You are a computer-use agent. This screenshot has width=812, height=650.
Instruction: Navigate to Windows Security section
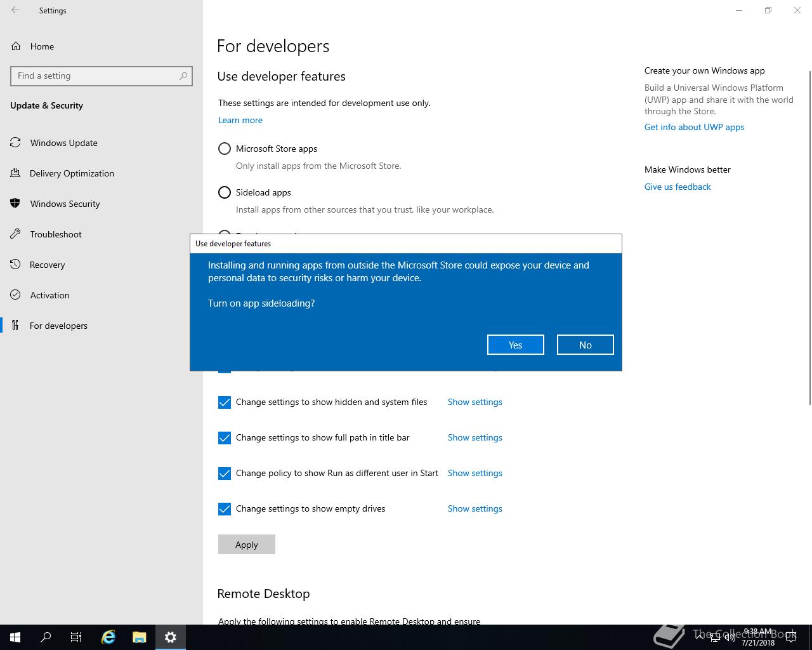[101, 204]
